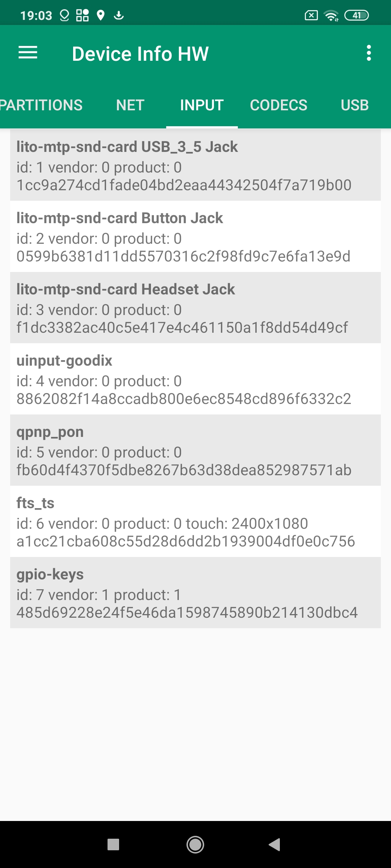Select the lito-mtp-snd-card USB_3_5 Jack entry
The width and height of the screenshot is (391, 868).
tap(195, 165)
